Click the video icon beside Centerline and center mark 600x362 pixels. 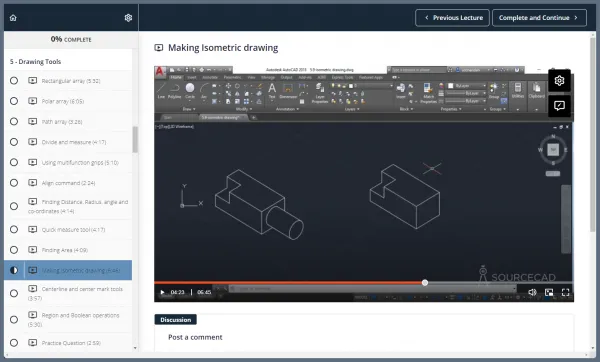33,289
